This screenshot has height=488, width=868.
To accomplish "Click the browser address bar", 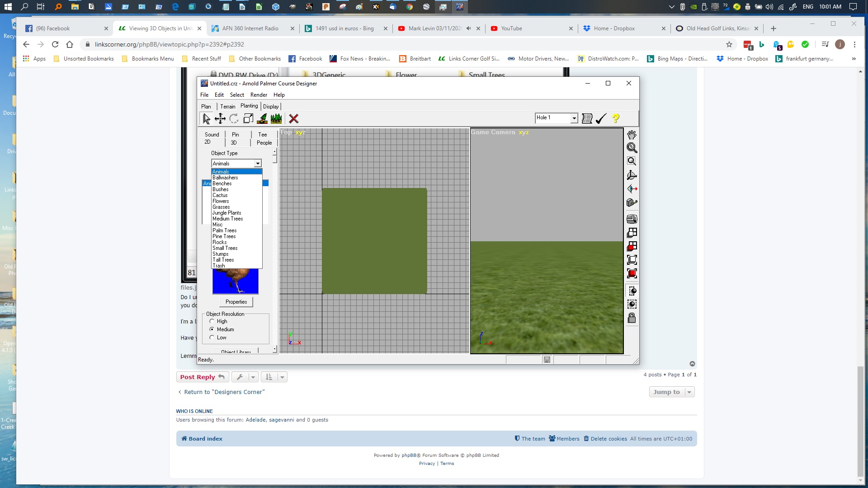I will click(402, 44).
